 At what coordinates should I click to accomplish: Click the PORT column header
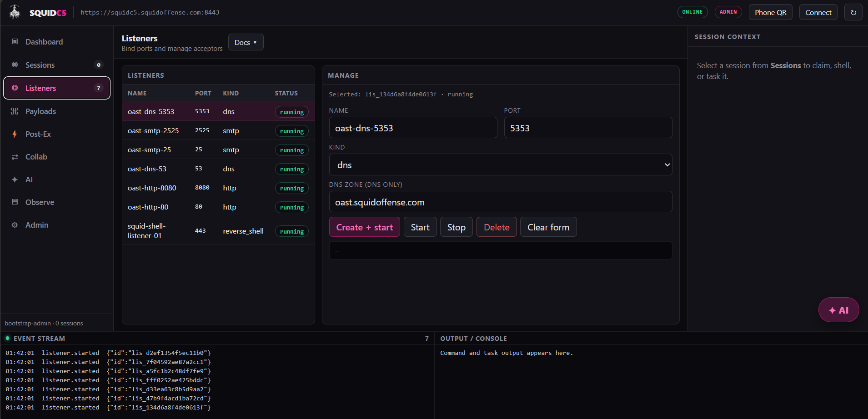pyautogui.click(x=203, y=93)
